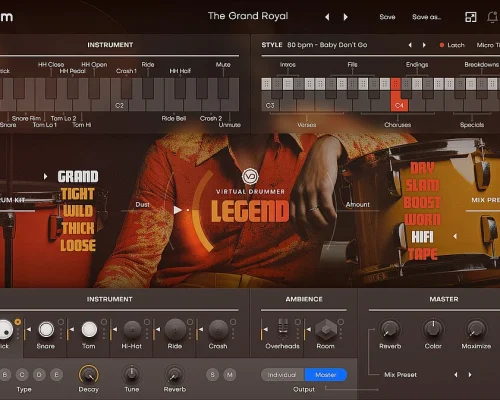This screenshot has height=400, width=500.
Task: Select kick Type C button
Action: [x=22, y=375]
